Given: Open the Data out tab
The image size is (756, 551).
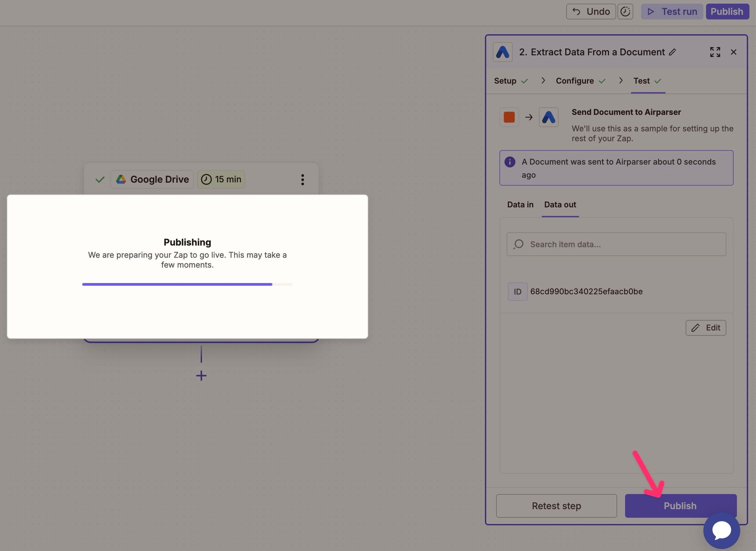Looking at the screenshot, I should 560,205.
